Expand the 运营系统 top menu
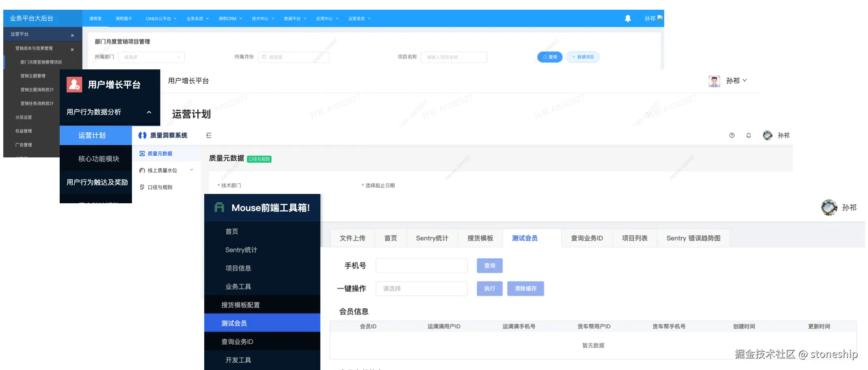 [x=359, y=19]
